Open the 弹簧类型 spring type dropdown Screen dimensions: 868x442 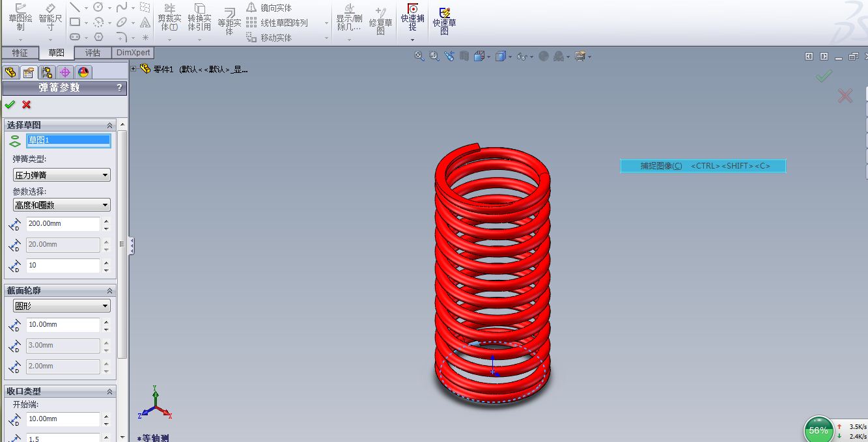[x=61, y=174]
